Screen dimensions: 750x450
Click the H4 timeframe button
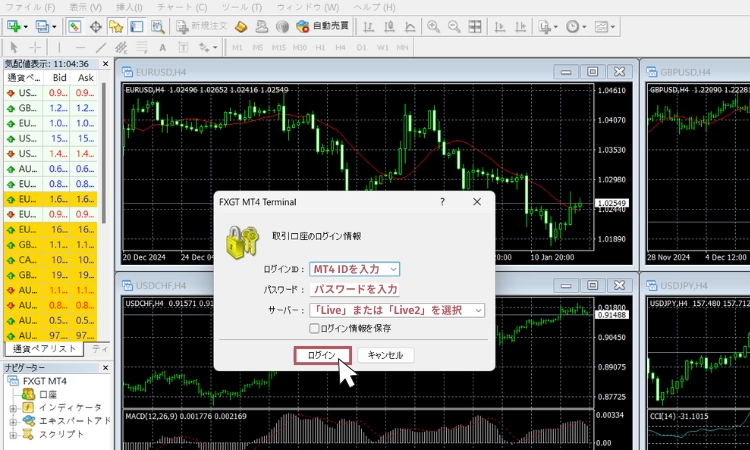click(340, 47)
